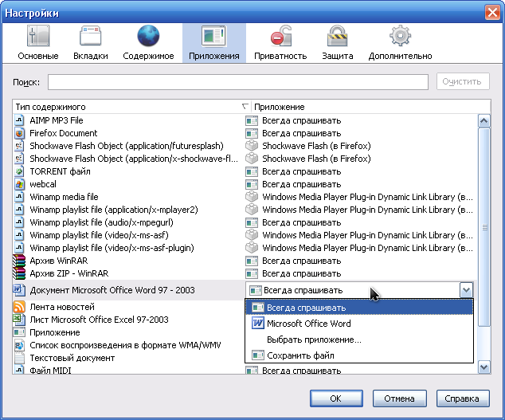Click the list scrollbar thumb
The image size is (505, 420).
click(x=484, y=227)
